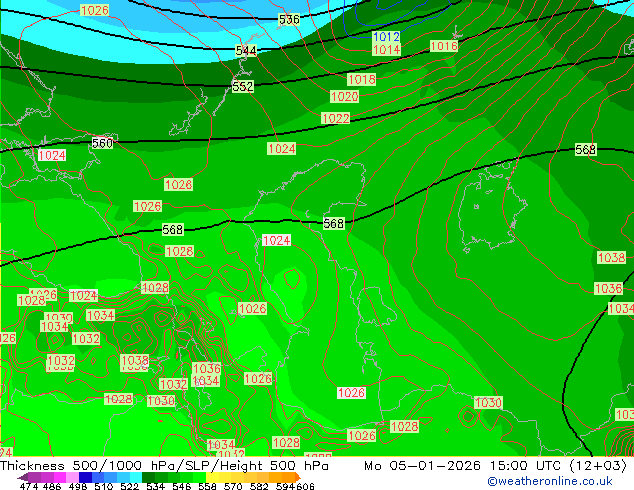634x490 pixels.
Task: Click the orange arrow tip of the color bar
Action: point(298,477)
